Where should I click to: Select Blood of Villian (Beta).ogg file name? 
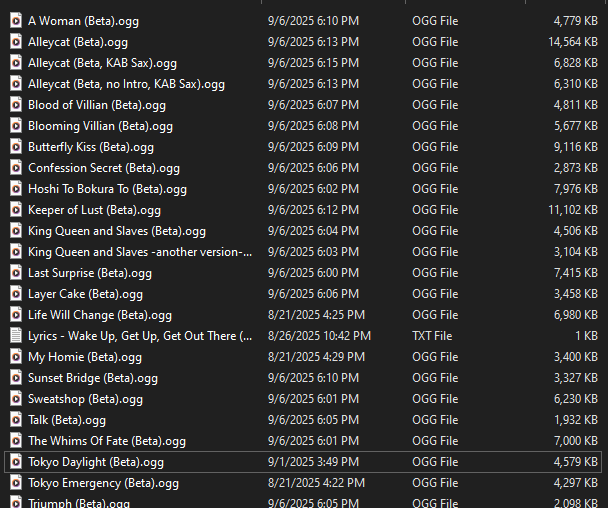(97, 105)
